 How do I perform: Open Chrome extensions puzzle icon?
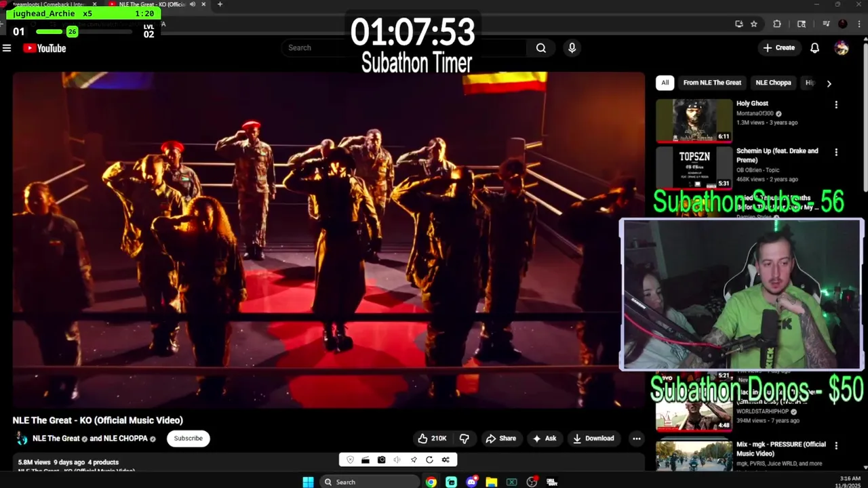pyautogui.click(x=777, y=24)
